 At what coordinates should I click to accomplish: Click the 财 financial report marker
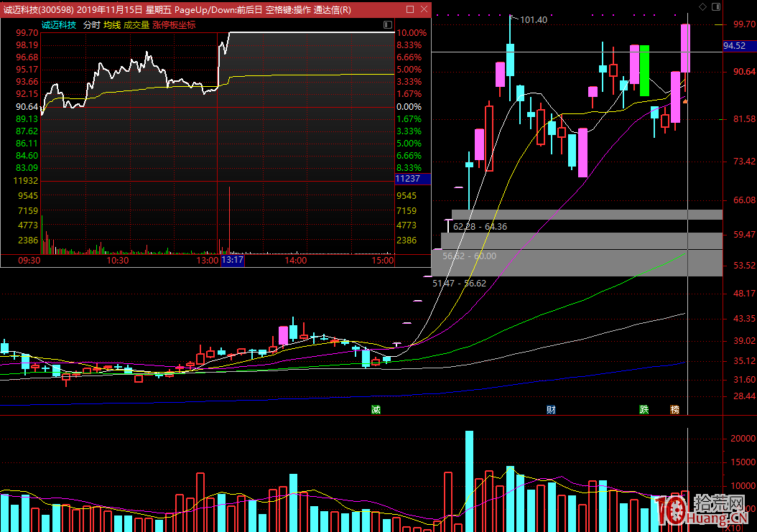[x=551, y=409]
